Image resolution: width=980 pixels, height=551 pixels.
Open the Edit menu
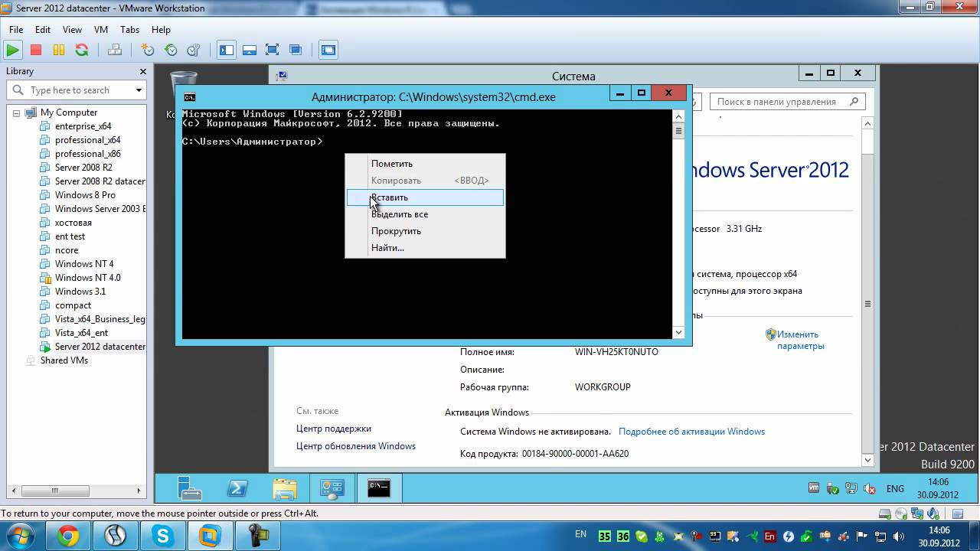pos(43,30)
